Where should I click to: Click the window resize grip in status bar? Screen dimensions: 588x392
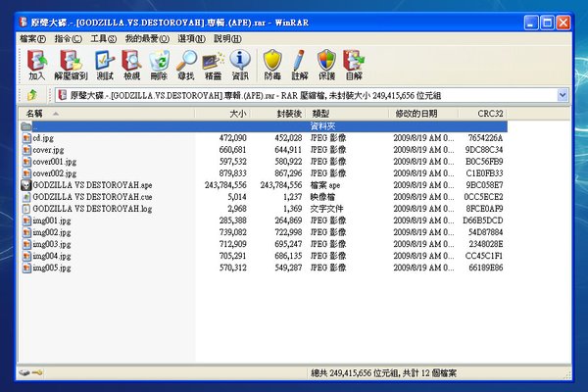567,374
